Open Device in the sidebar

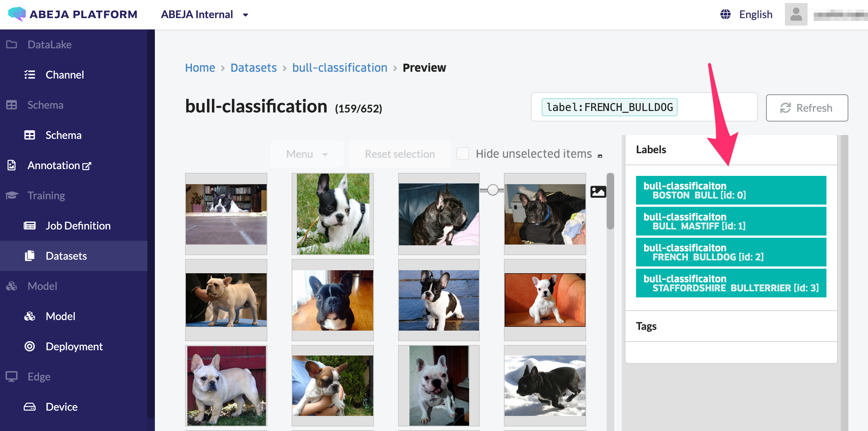[74, 407]
